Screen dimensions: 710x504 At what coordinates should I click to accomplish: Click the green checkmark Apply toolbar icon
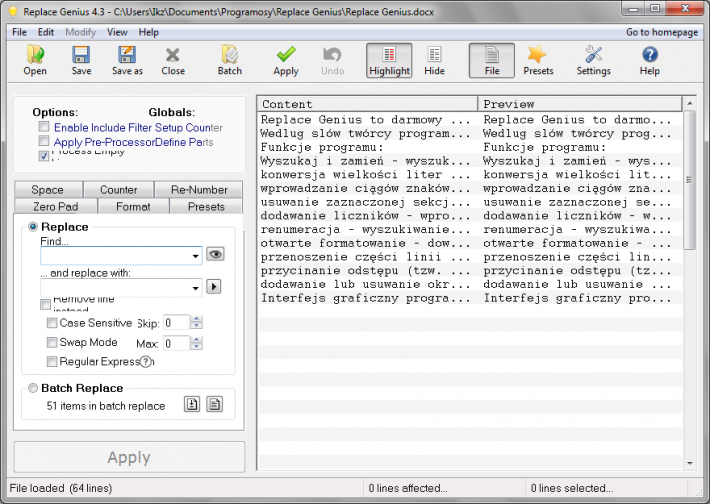286,60
